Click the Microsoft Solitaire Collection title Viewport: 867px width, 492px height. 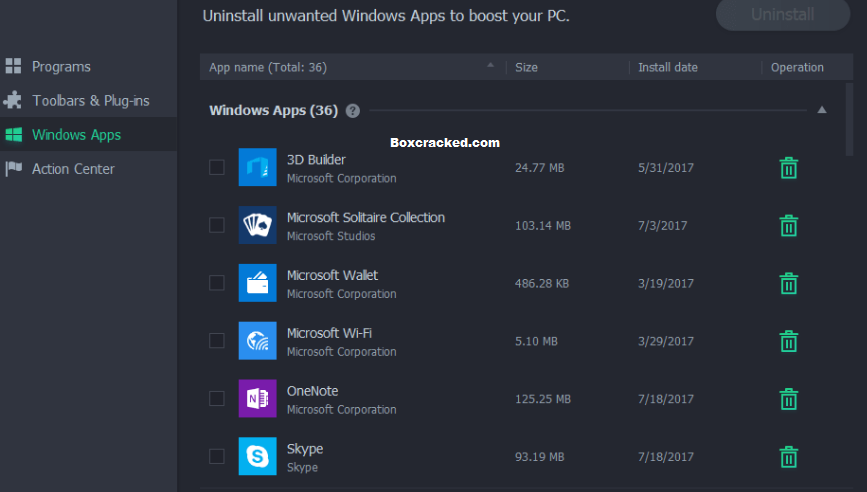point(365,217)
